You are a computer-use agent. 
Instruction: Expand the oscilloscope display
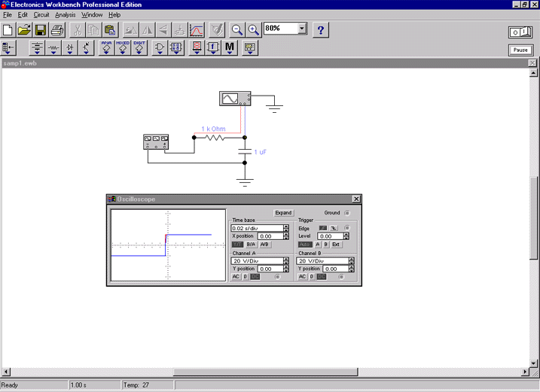[x=283, y=213]
